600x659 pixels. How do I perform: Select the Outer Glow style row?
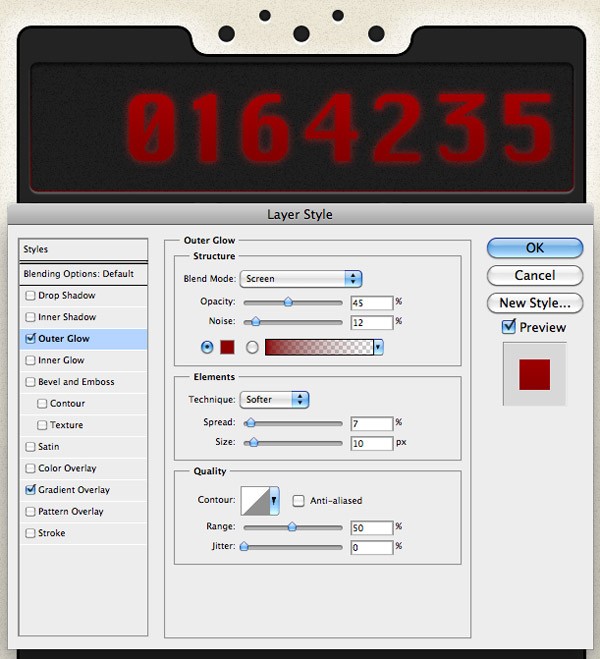[83, 339]
